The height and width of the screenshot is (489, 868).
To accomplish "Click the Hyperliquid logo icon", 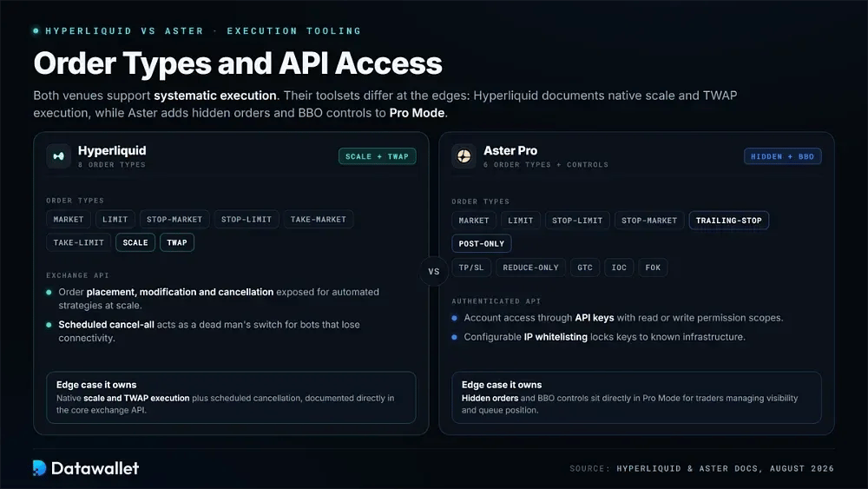I will point(58,156).
